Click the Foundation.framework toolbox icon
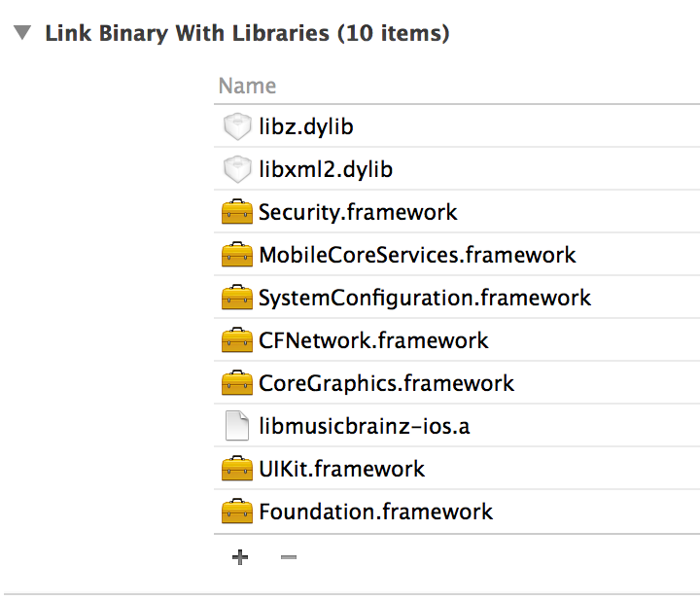 [x=237, y=512]
